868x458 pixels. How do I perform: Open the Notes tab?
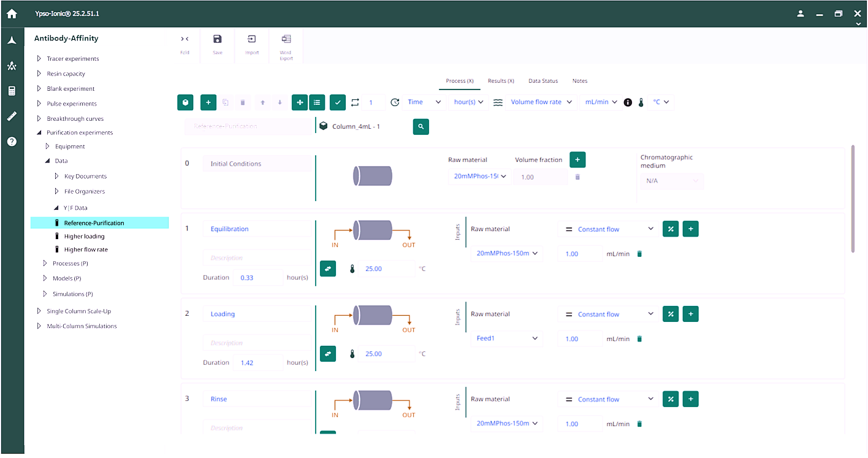[x=579, y=80]
